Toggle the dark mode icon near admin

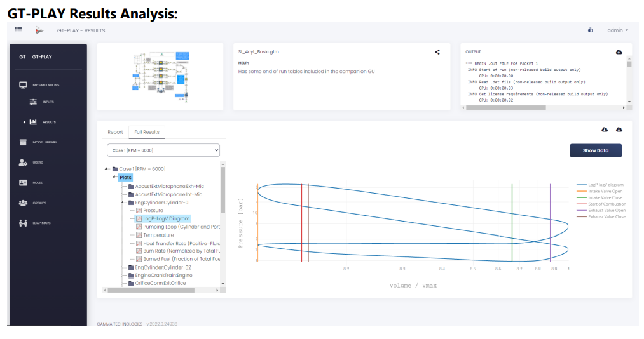590,30
